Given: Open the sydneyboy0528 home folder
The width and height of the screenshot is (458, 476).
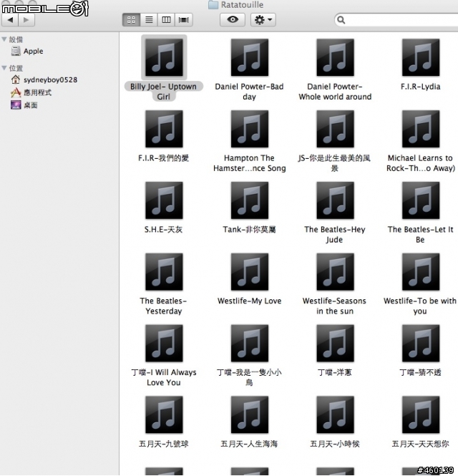Looking at the screenshot, I should (44, 80).
